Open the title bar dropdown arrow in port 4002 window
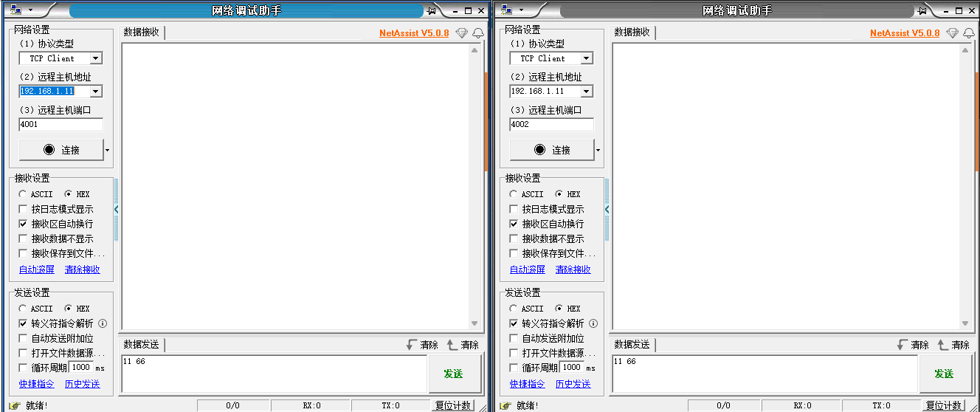 point(521,10)
